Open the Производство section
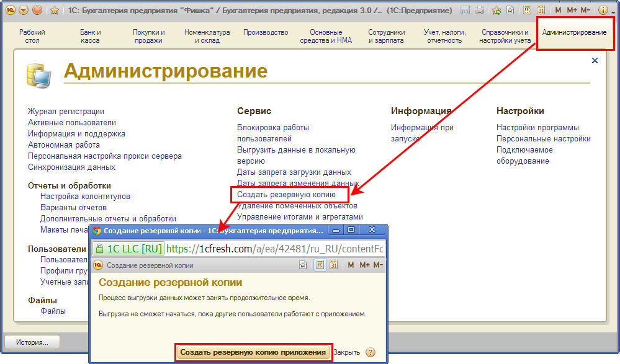The image size is (620, 364). [x=266, y=32]
